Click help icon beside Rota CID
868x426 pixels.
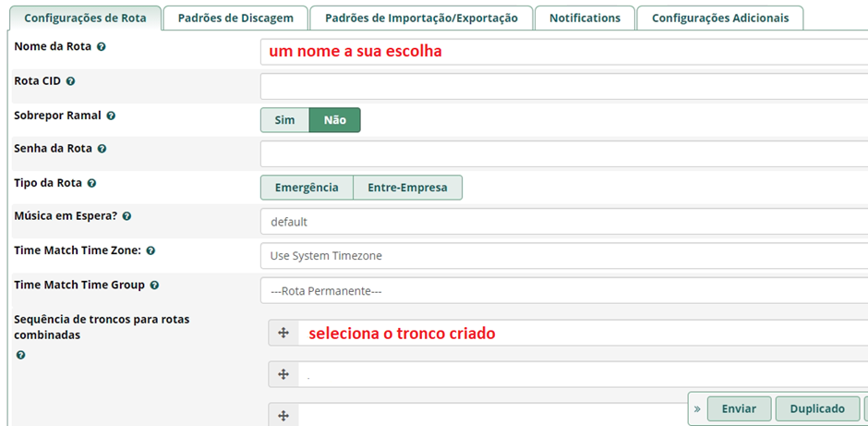(x=70, y=81)
